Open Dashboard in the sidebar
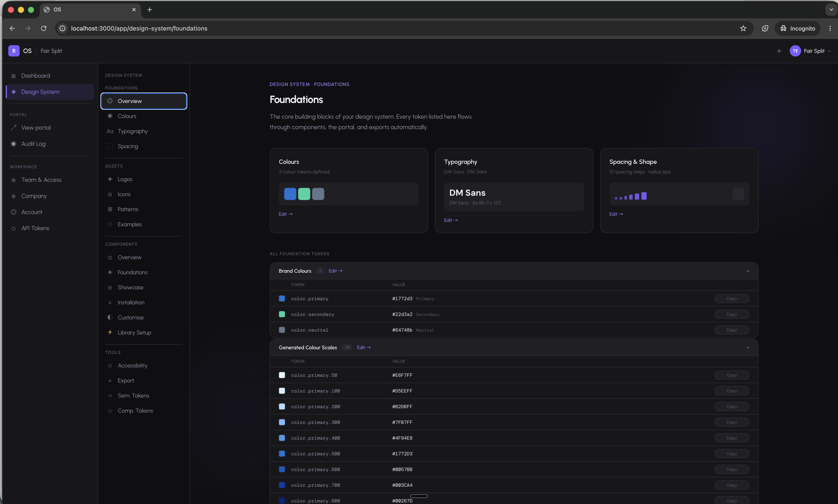This screenshot has height=504, width=838. click(x=50, y=76)
